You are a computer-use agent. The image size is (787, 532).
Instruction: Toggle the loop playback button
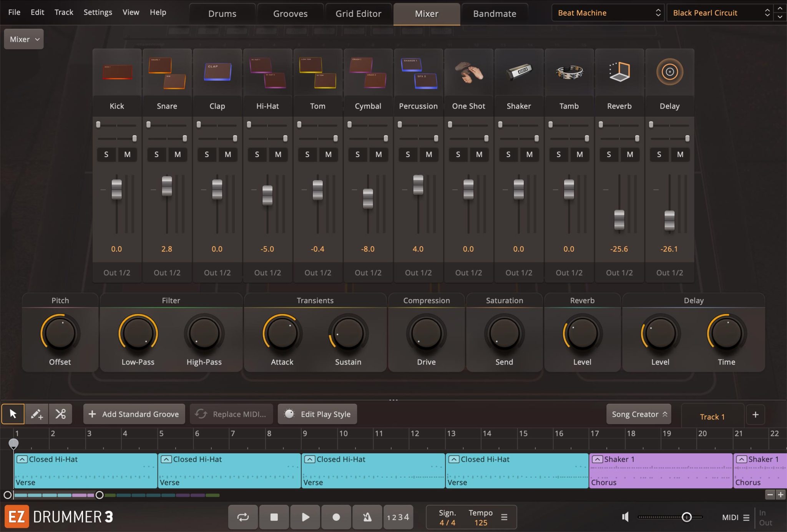(x=243, y=517)
